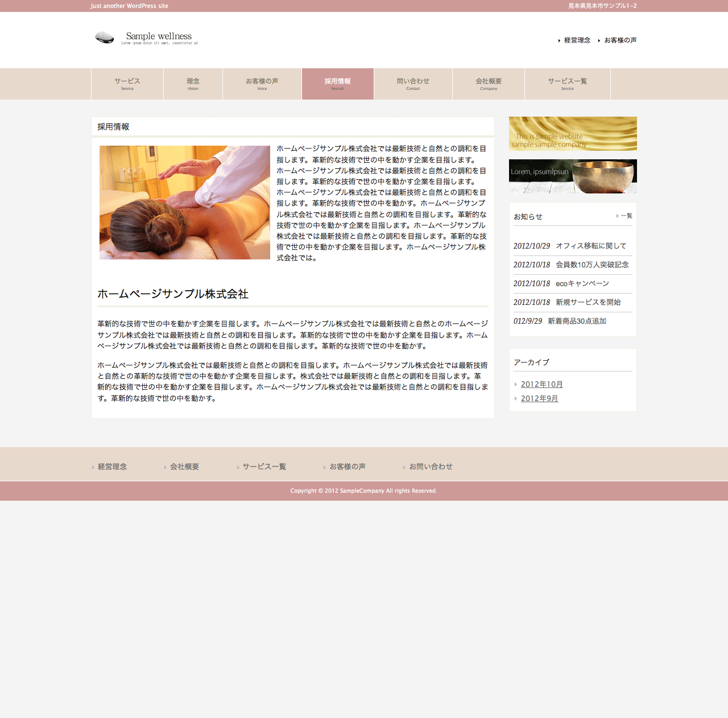728x718 pixels.
Task: Click the singing bowl 'Lorem, ipsumIpsun' banner
Action: [x=573, y=176]
